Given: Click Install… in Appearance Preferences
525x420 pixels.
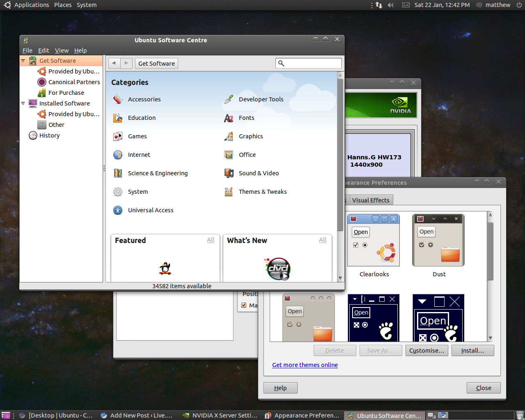Looking at the screenshot, I should [x=472, y=351].
